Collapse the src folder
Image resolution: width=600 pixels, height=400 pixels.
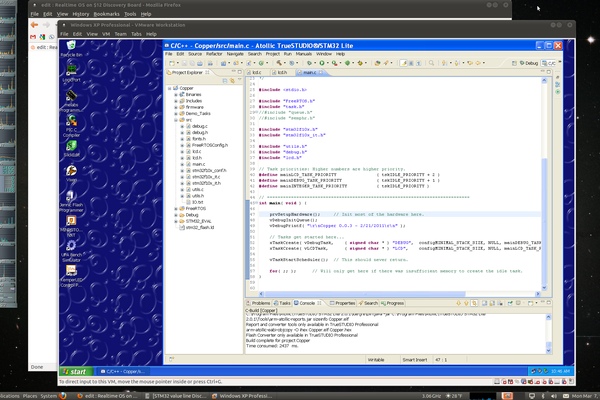[176, 120]
